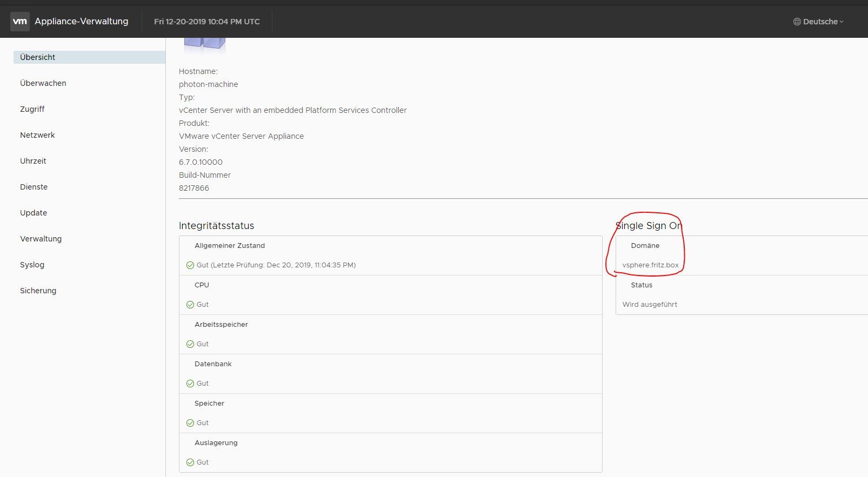The image size is (868, 477).
Task: Click green check icon under CPU
Action: tap(190, 305)
